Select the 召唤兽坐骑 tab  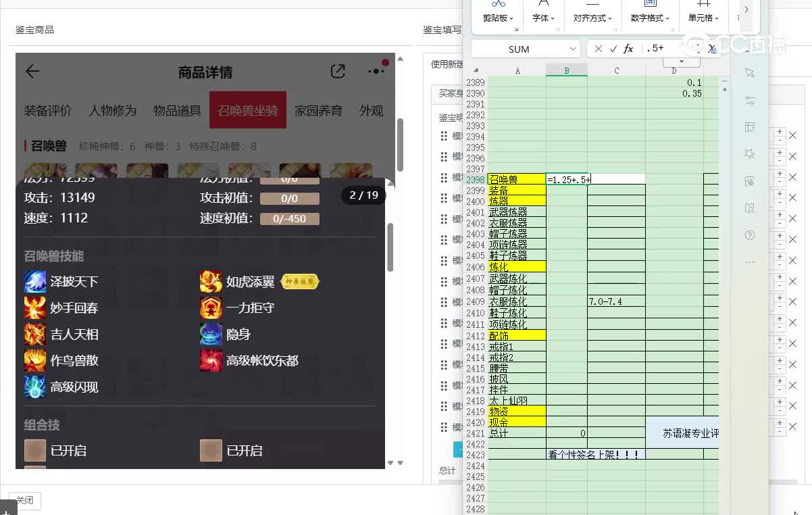[248, 110]
